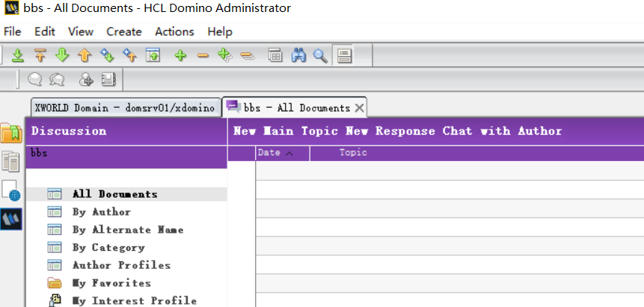Click the orange minus collapse icon
Screen dimensions: 644x307
click(203, 55)
